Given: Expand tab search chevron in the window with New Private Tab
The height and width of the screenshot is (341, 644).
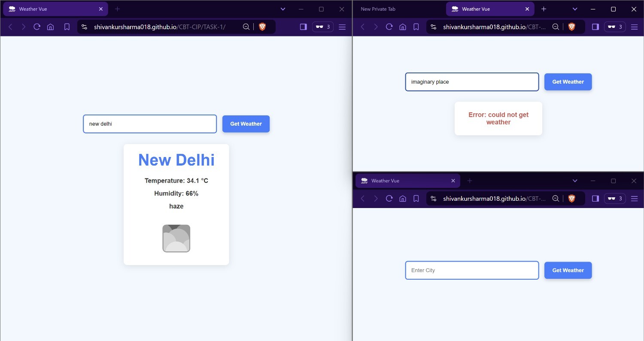Looking at the screenshot, I should pyautogui.click(x=575, y=9).
